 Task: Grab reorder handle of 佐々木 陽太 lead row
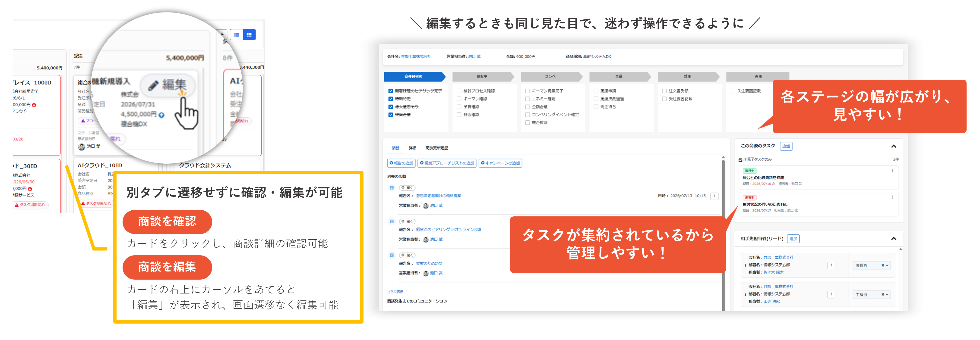pyautogui.click(x=745, y=265)
